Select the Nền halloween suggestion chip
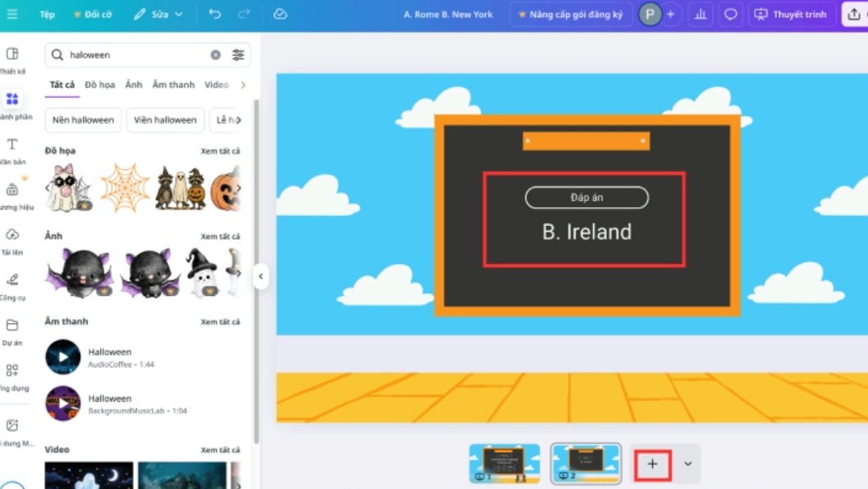The width and height of the screenshot is (868, 489). tap(83, 120)
